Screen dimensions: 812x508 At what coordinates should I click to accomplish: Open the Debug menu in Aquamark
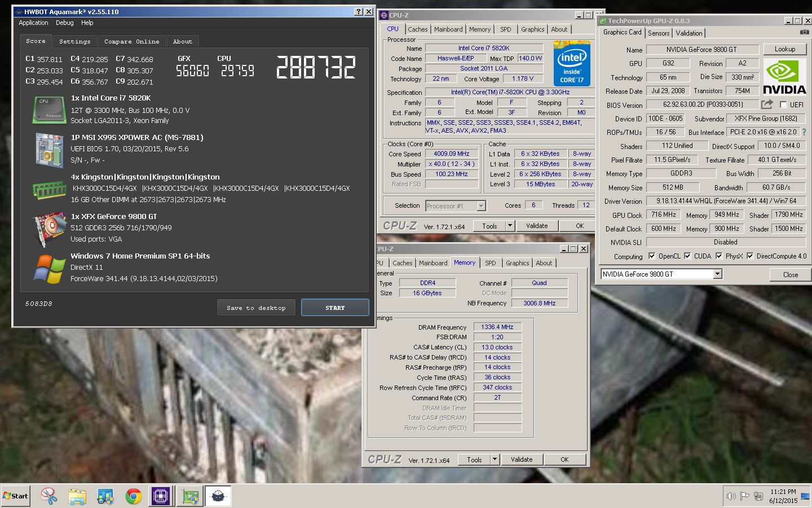tap(65, 23)
